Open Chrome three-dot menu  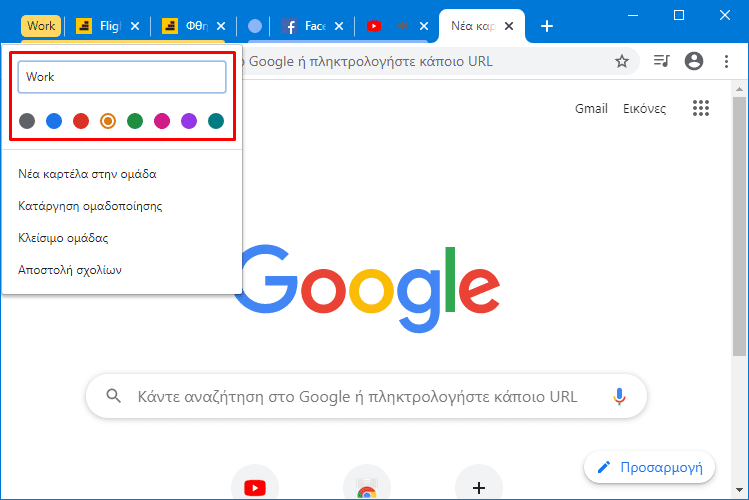[x=726, y=61]
